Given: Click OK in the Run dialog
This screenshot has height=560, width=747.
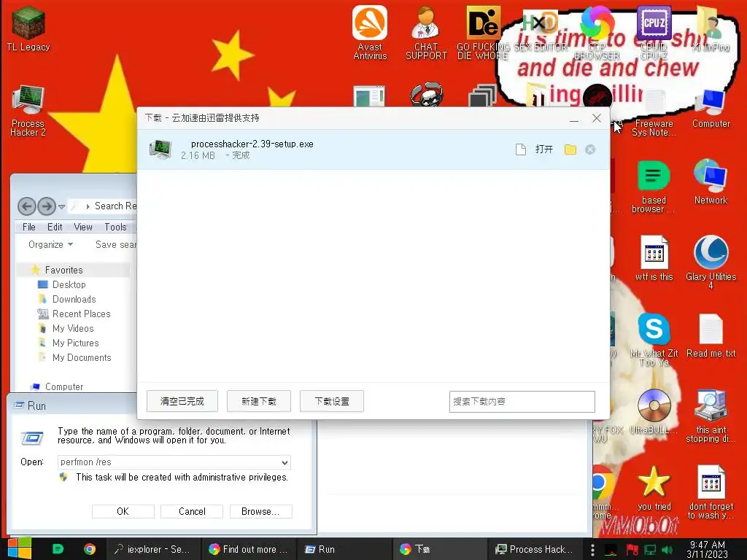Looking at the screenshot, I should tap(123, 511).
